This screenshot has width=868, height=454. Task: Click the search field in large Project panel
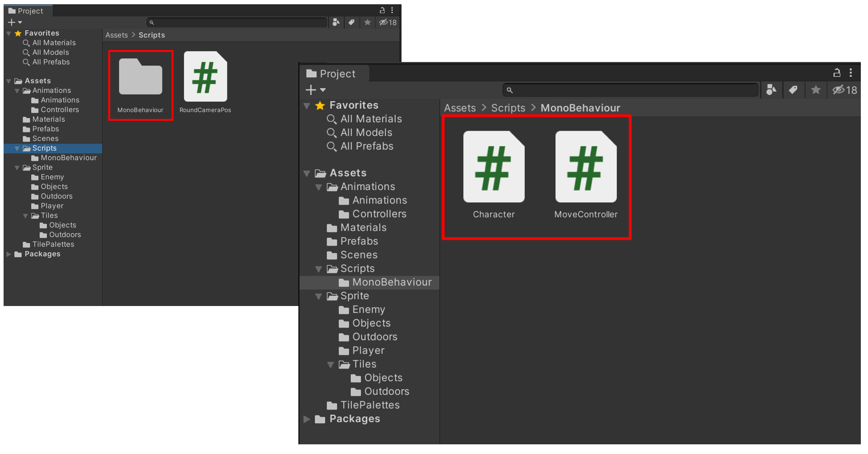pos(630,90)
